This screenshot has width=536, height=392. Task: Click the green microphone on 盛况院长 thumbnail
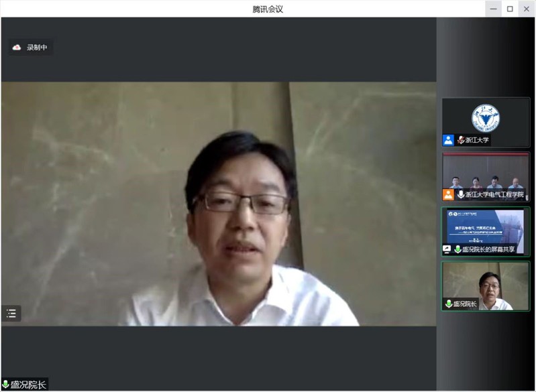pos(449,304)
